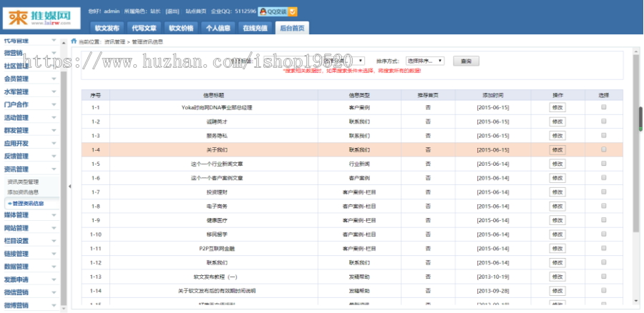This screenshot has width=644, height=313.
Task: Click 修改 for row 1-1 Yoka时尚网
Action: tap(557, 107)
